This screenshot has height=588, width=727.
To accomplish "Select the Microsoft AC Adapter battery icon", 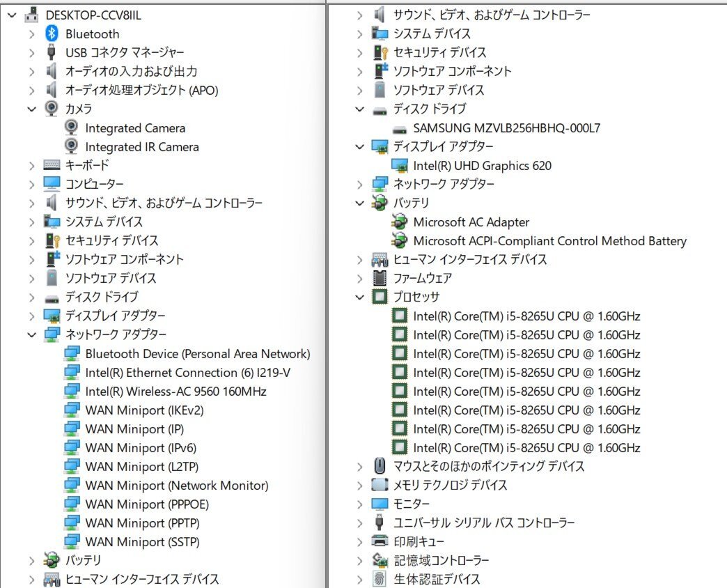I will tap(400, 222).
